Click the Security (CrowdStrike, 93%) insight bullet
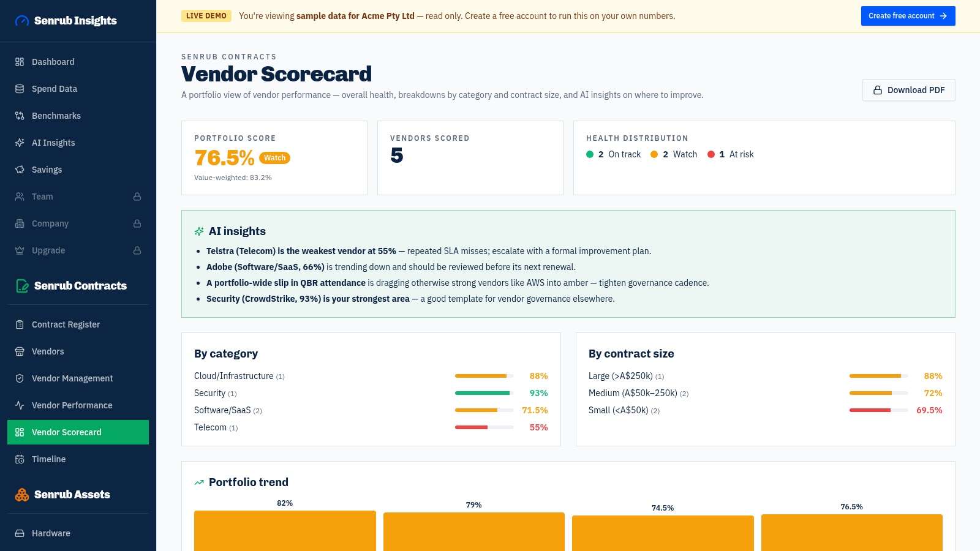980x551 pixels. 410,299
